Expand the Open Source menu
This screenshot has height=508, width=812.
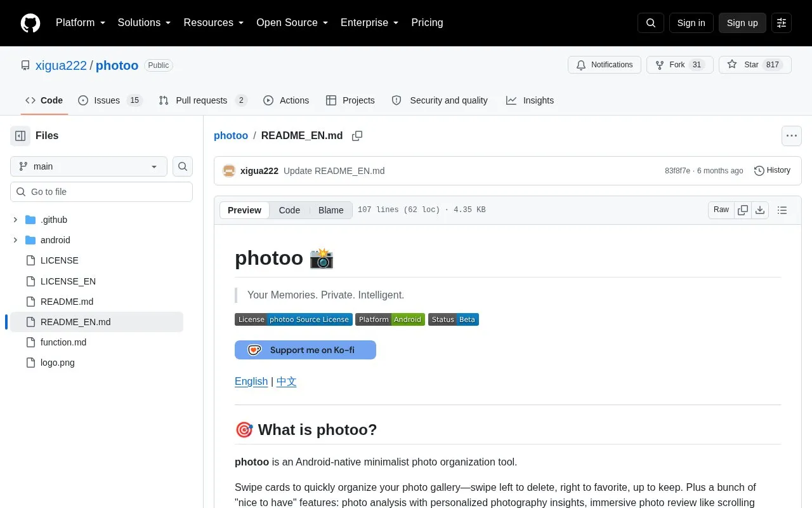point(292,23)
